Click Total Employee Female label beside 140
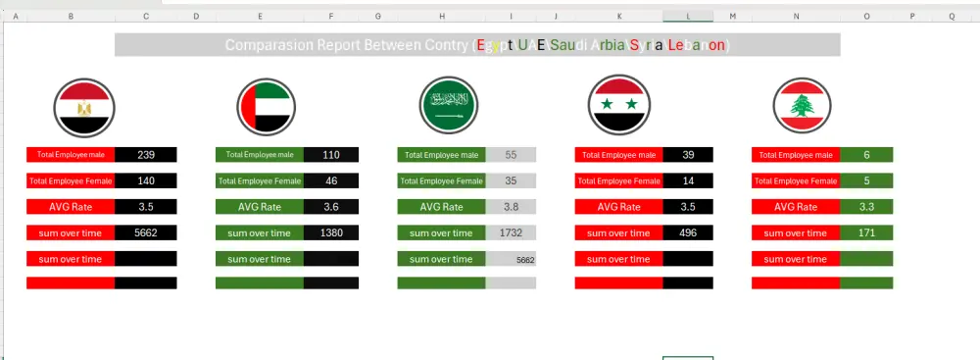 pos(71,180)
